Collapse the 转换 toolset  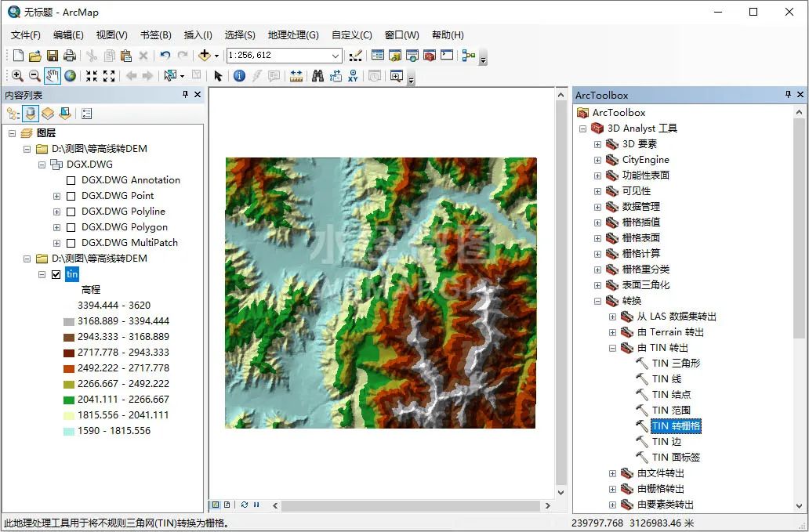[597, 301]
